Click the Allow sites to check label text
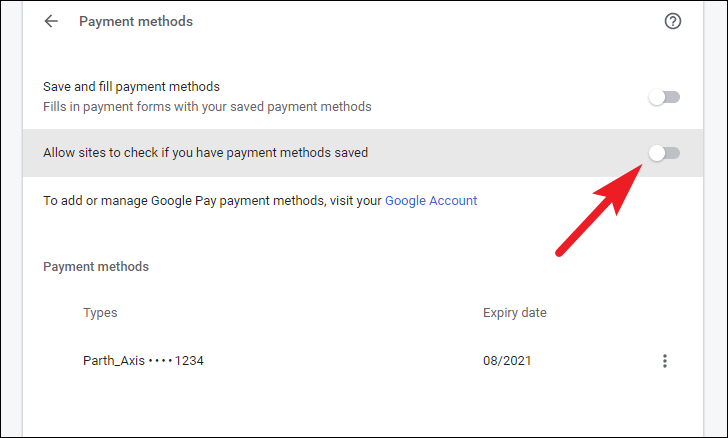The width and height of the screenshot is (728, 438). (x=205, y=153)
